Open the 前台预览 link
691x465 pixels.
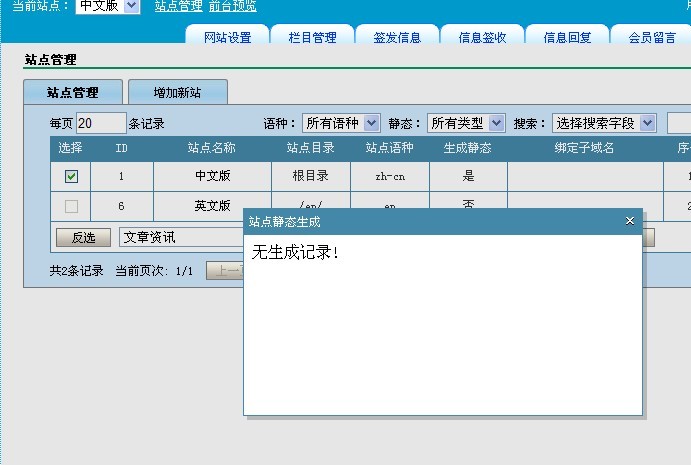[x=232, y=6]
